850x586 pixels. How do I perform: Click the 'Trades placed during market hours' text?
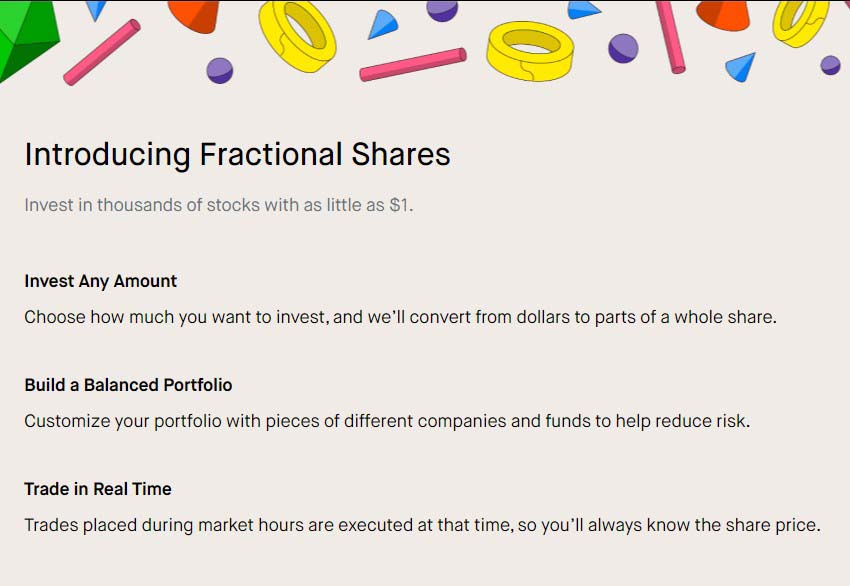tap(422, 525)
